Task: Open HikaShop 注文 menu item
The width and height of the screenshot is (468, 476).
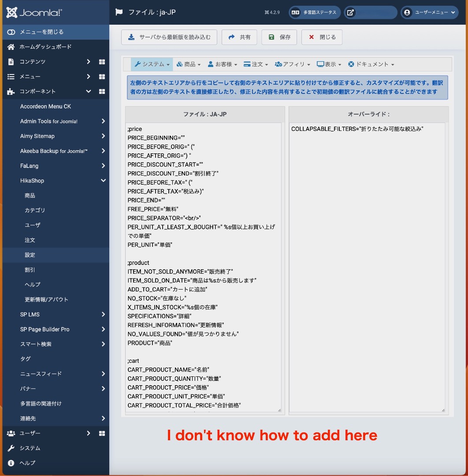Action: click(30, 240)
